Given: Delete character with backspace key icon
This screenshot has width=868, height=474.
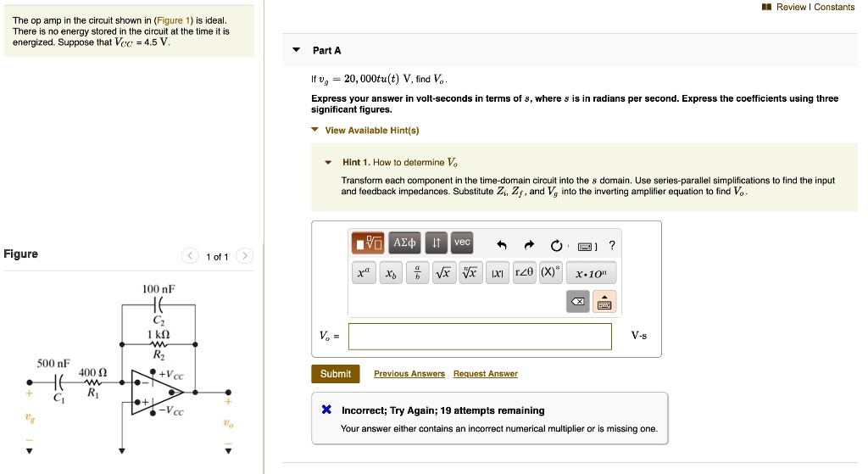Looking at the screenshot, I should click(578, 302).
